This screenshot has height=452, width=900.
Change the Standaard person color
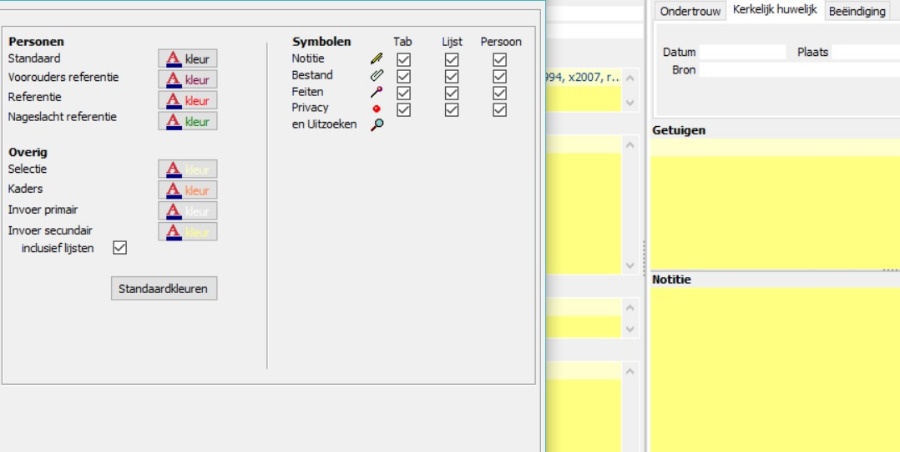(x=187, y=59)
